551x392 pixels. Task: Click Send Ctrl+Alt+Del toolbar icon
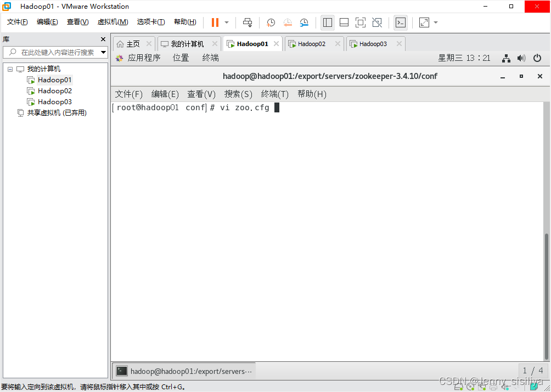pyautogui.click(x=248, y=22)
